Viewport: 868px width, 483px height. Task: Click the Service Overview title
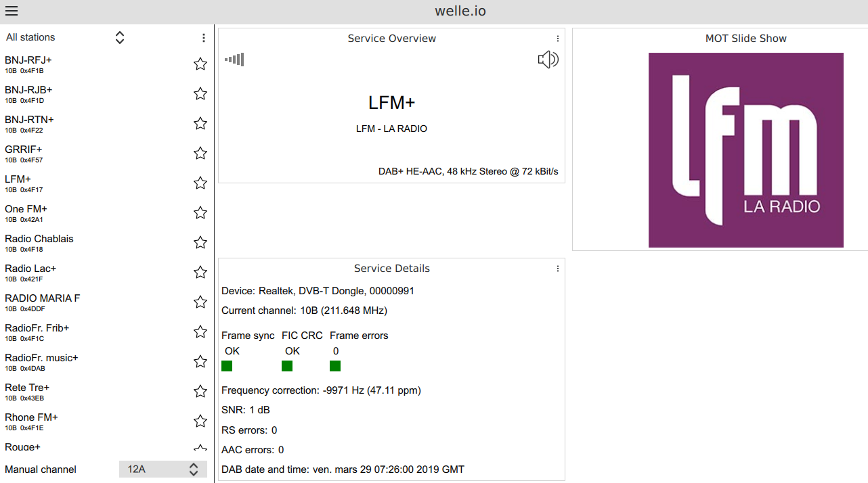pos(392,39)
